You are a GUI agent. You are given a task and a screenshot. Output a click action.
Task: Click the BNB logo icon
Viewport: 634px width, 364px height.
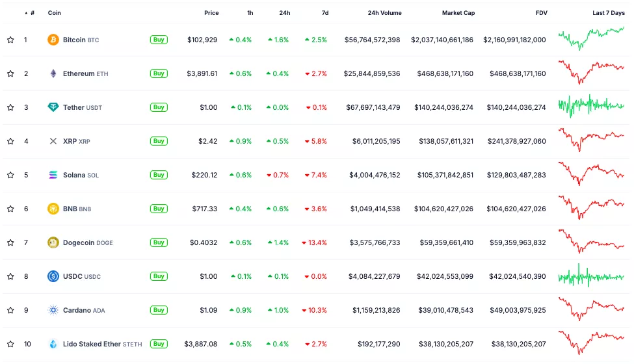[53, 209]
